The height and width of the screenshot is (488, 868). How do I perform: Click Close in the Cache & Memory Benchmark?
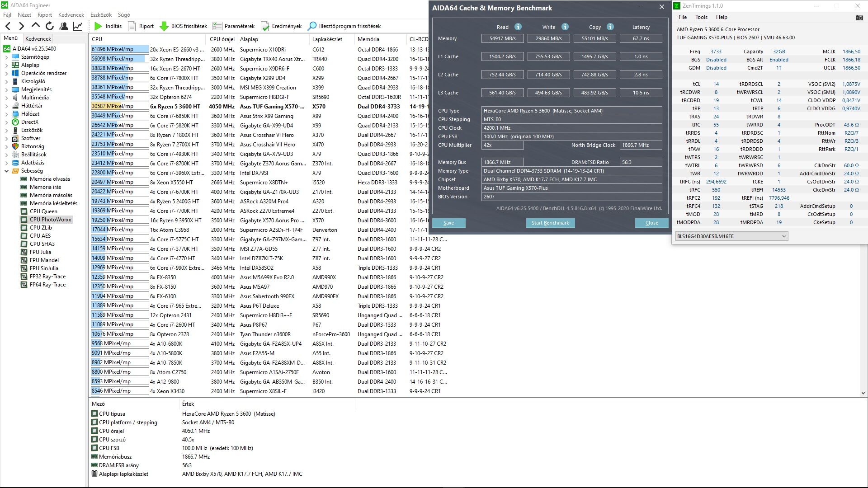coord(651,223)
